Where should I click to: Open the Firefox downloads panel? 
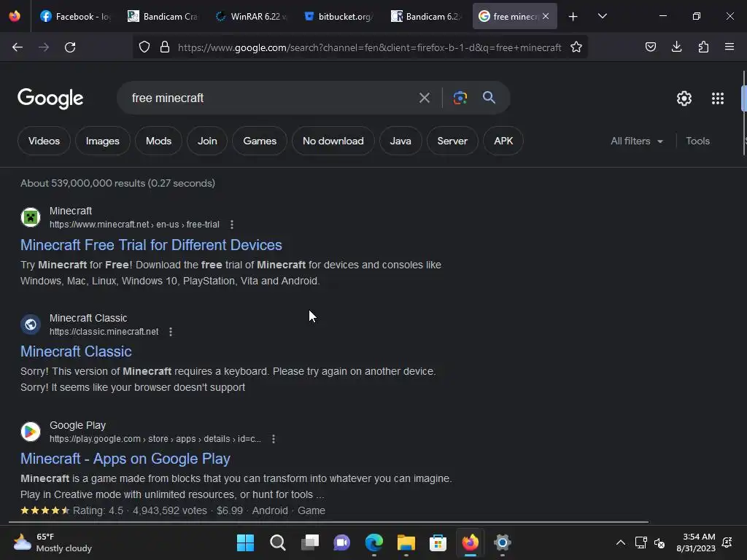(x=676, y=47)
